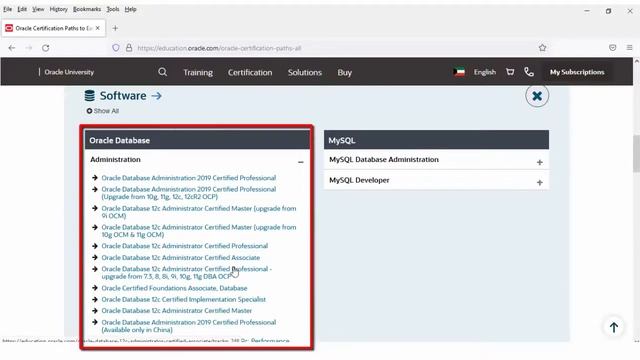Open 12c Certified Master upgrade from 9i OCM link
640x360 pixels.
click(199, 212)
